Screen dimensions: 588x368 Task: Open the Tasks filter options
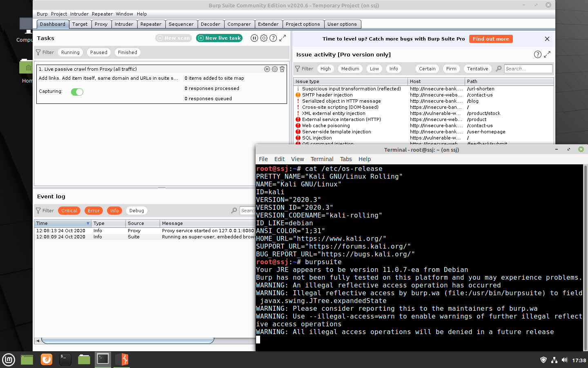click(x=45, y=52)
